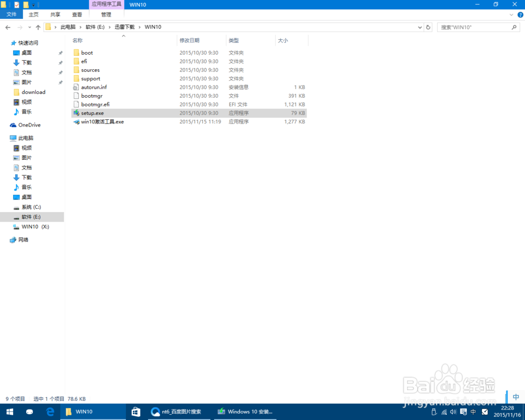Switch to the 主页 ribbon tab
The height and width of the screenshot is (420, 525).
click(34, 14)
